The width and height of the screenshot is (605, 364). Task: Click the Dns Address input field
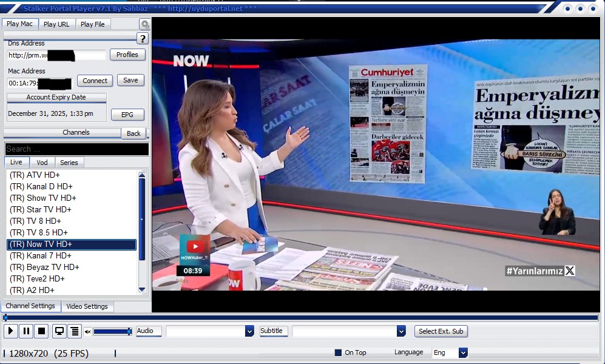[x=56, y=55]
